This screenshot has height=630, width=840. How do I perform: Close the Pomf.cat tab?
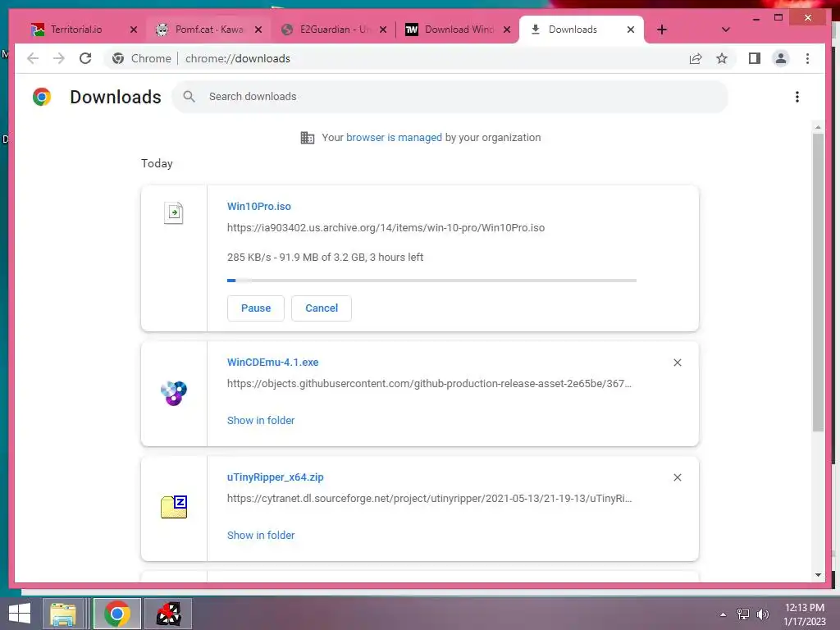click(258, 30)
